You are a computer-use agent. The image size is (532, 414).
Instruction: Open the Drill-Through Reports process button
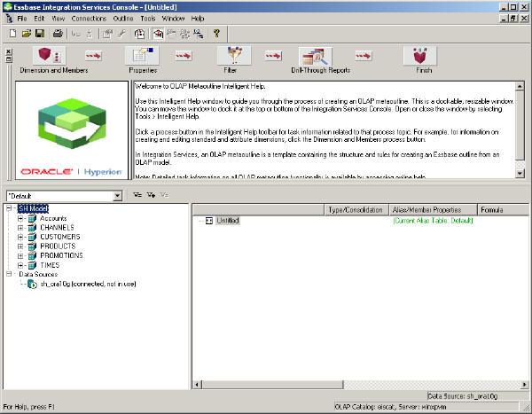point(316,56)
